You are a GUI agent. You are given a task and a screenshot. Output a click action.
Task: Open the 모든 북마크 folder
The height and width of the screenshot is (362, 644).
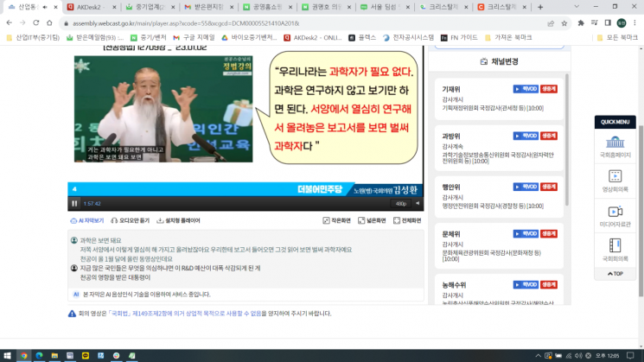(x=617, y=37)
